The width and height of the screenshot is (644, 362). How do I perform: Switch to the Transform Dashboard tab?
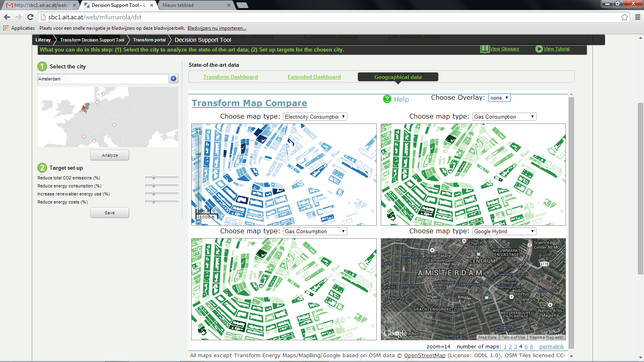click(x=231, y=77)
